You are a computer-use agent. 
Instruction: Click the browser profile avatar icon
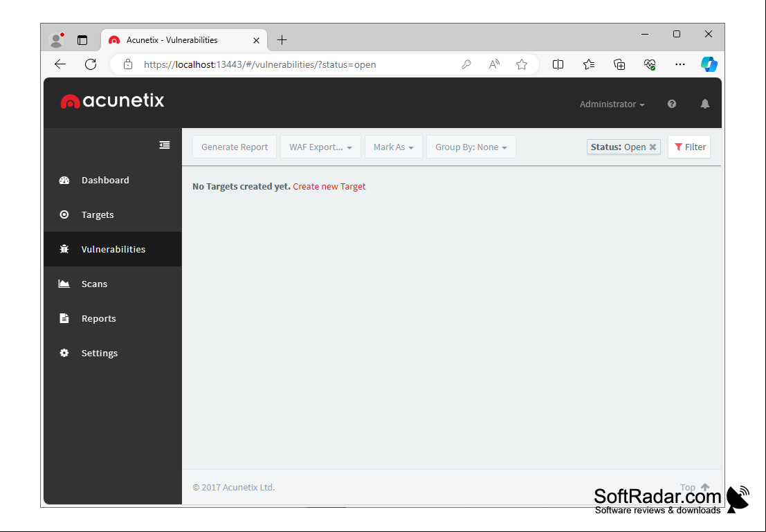point(57,40)
